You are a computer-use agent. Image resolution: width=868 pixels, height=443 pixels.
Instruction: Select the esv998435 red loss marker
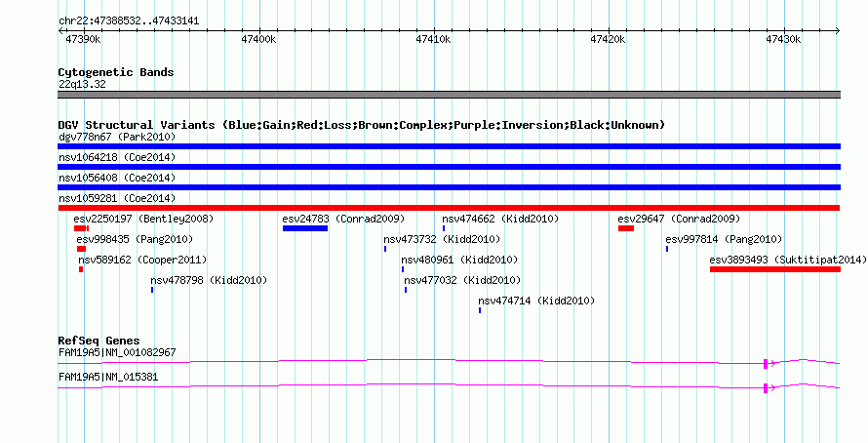click(81, 249)
